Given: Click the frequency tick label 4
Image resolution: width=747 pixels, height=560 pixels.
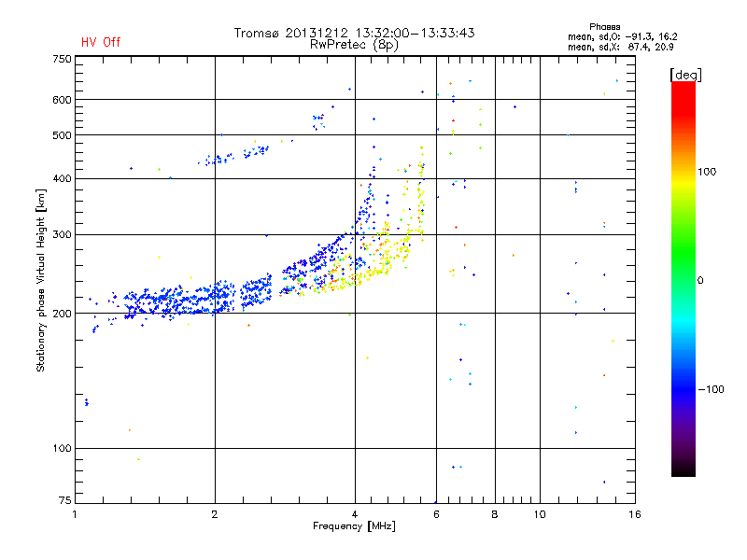Looking at the screenshot, I should pos(355,514).
